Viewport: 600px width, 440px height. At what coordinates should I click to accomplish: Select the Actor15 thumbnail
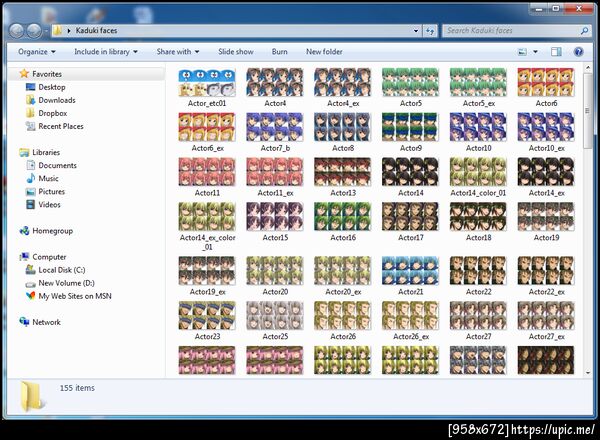[275, 217]
